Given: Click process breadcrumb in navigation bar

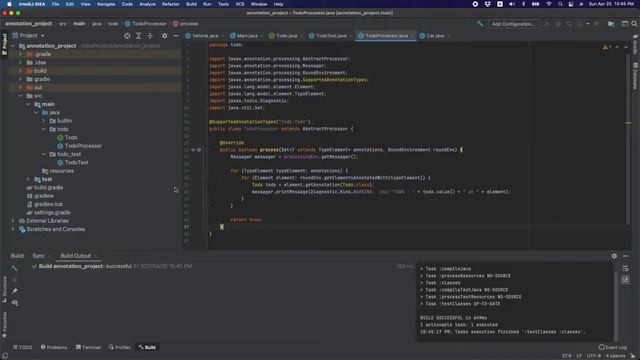Looking at the screenshot, I should coord(186,24).
